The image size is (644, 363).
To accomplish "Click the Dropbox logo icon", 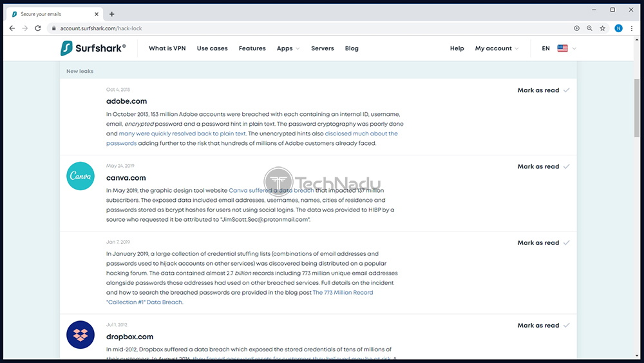I will click(x=80, y=335).
